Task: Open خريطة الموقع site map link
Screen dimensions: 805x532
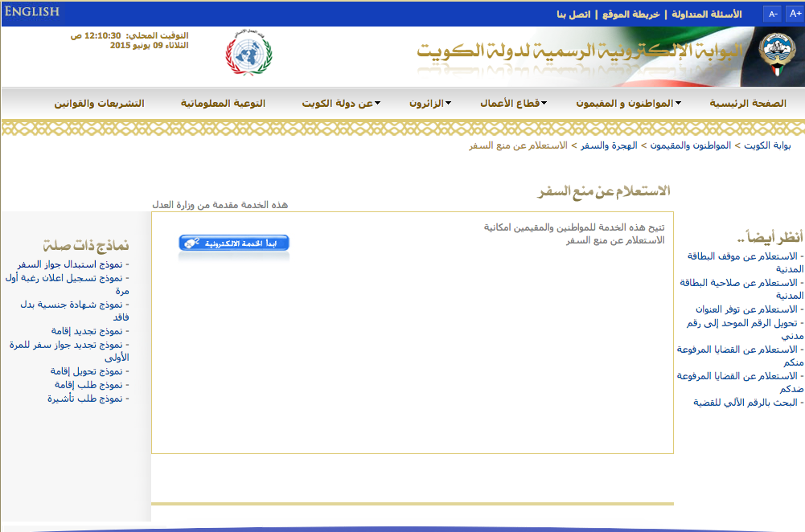Action: click(630, 14)
